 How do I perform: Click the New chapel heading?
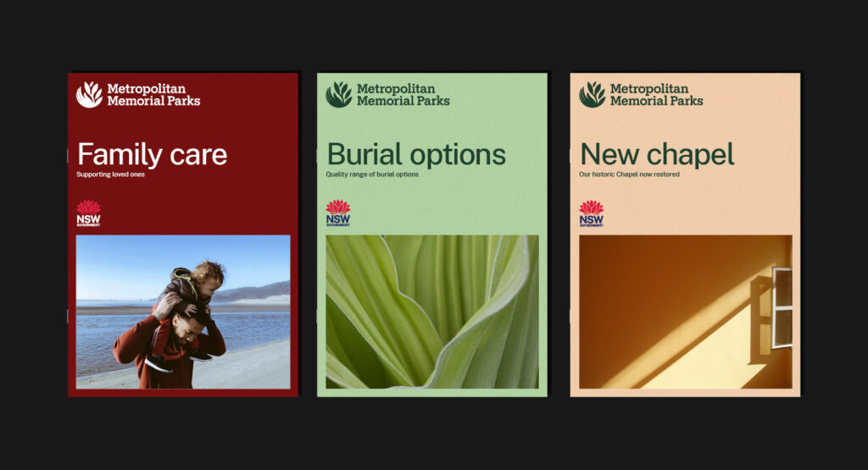pyautogui.click(x=657, y=154)
